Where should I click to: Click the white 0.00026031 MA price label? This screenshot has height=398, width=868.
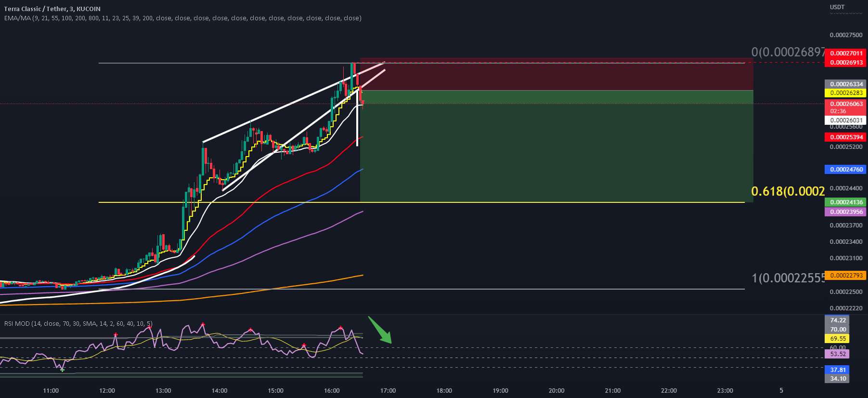(846, 120)
